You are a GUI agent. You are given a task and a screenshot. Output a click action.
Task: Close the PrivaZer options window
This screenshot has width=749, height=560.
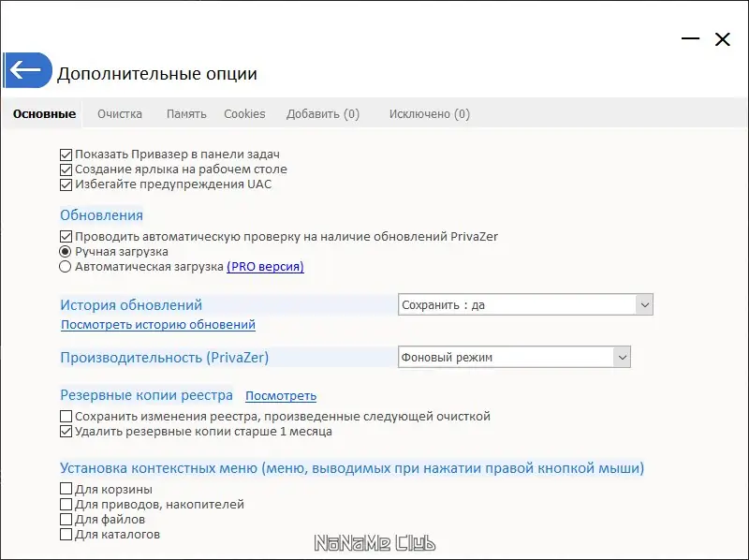pos(722,39)
